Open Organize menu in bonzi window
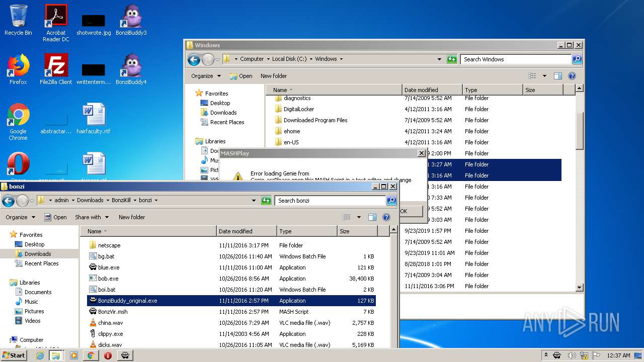 click(20, 217)
